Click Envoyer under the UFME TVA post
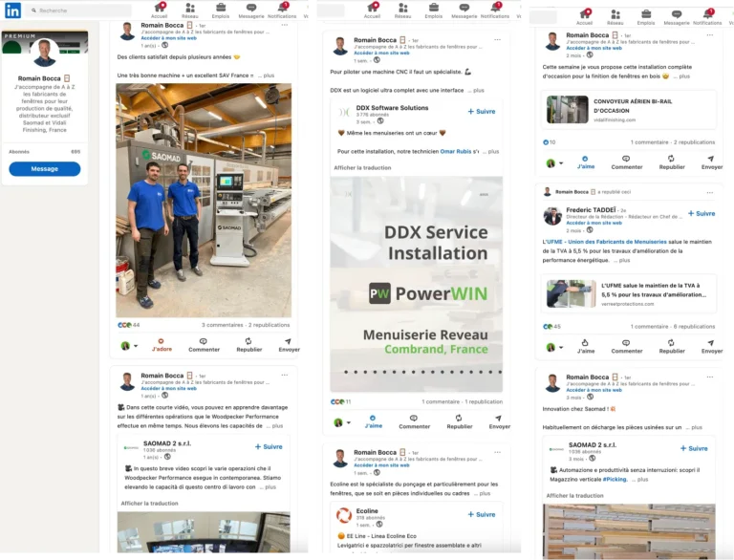 [x=712, y=346]
